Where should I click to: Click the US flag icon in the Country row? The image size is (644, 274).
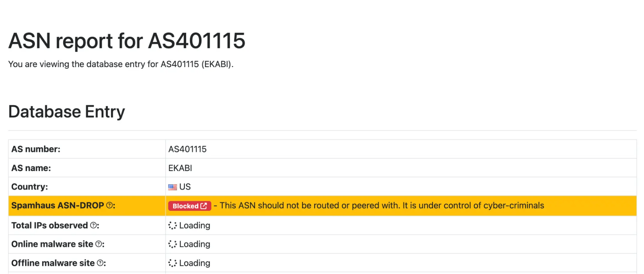coord(173,187)
